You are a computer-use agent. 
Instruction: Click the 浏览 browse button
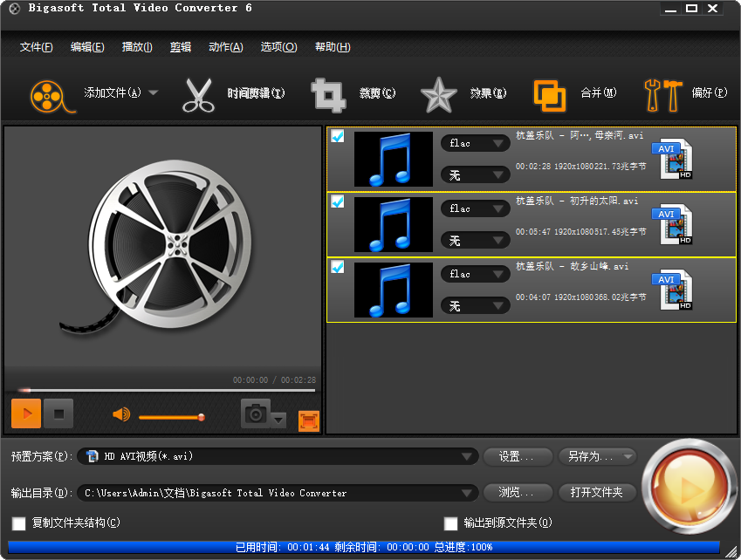[x=517, y=492]
